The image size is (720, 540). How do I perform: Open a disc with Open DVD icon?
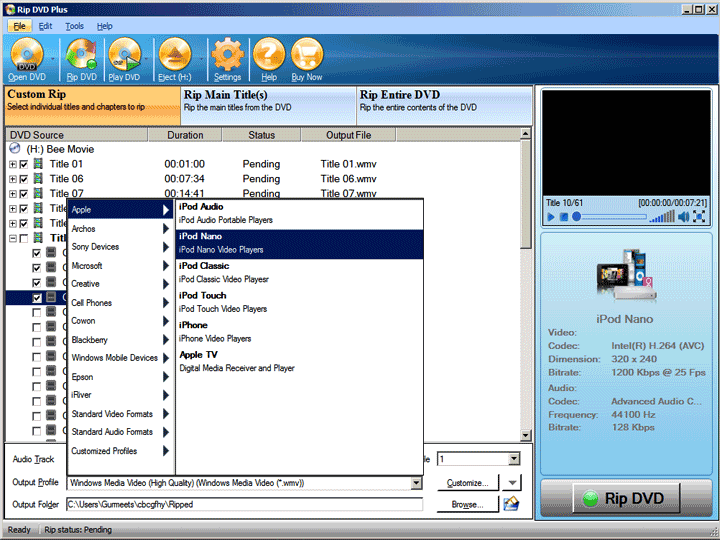coord(27,55)
